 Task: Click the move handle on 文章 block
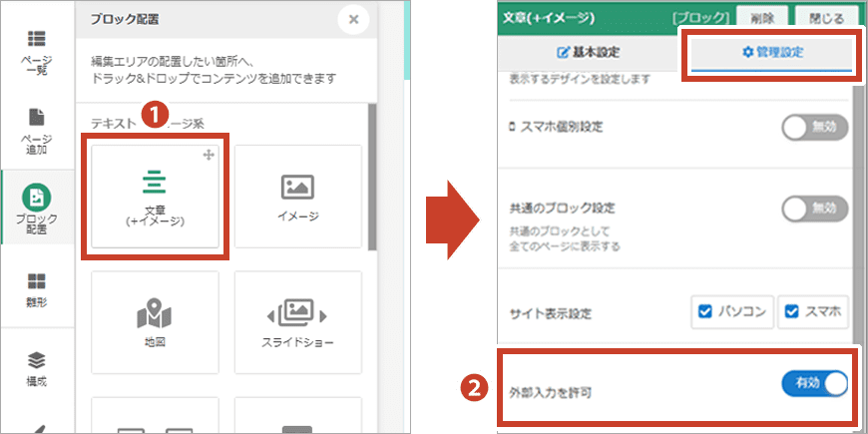click(208, 158)
